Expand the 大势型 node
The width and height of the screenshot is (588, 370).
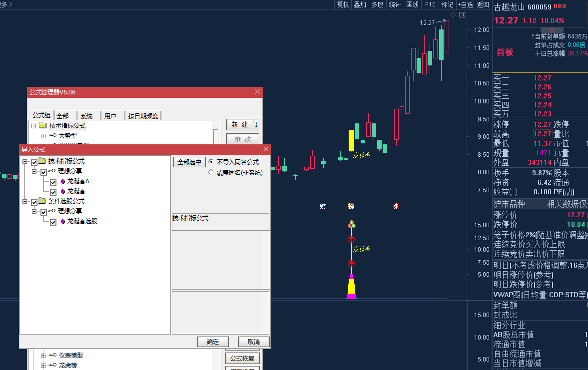pyautogui.click(x=43, y=136)
